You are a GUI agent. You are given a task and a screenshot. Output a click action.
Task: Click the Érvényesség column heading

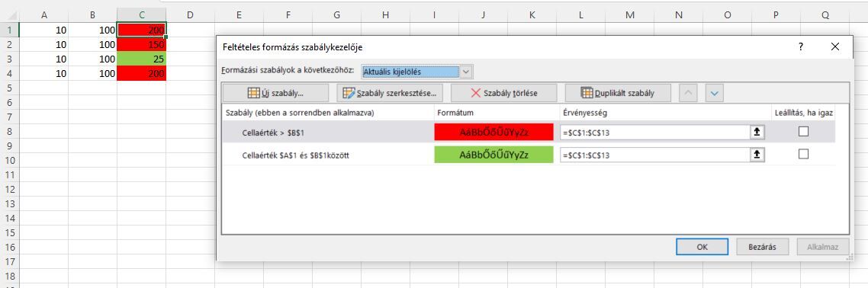point(584,112)
